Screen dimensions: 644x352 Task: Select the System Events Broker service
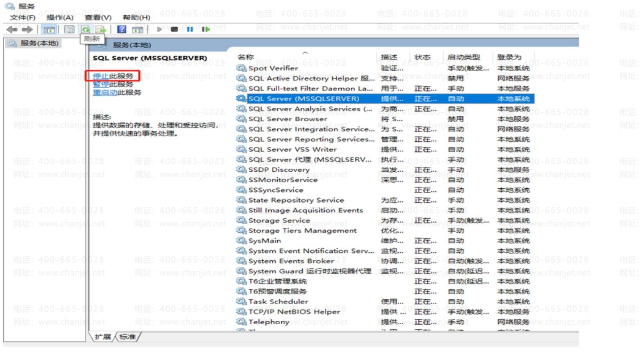pyautogui.click(x=385, y=261)
